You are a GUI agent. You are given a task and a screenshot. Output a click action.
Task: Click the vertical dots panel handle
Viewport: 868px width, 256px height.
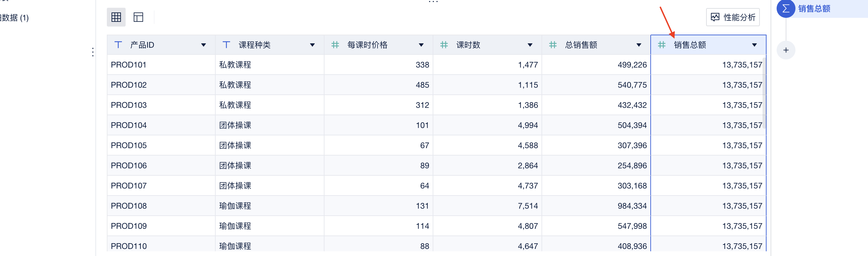(93, 52)
